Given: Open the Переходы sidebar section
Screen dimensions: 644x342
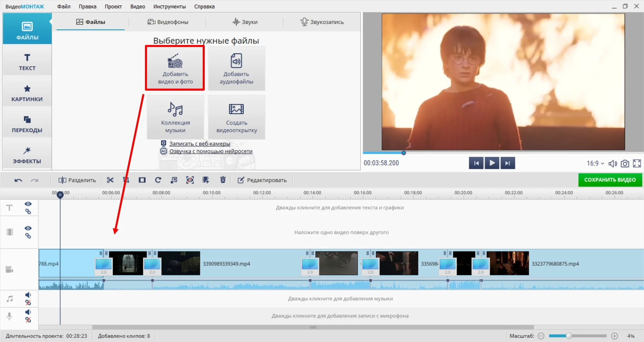Looking at the screenshot, I should (27, 124).
